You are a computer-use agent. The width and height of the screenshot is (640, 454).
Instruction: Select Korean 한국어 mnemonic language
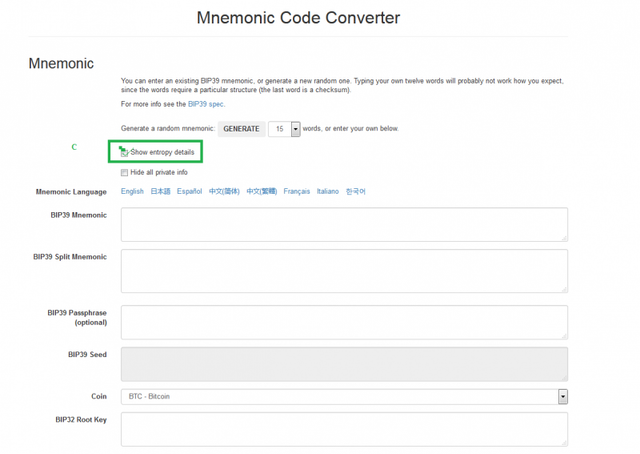pos(356,191)
